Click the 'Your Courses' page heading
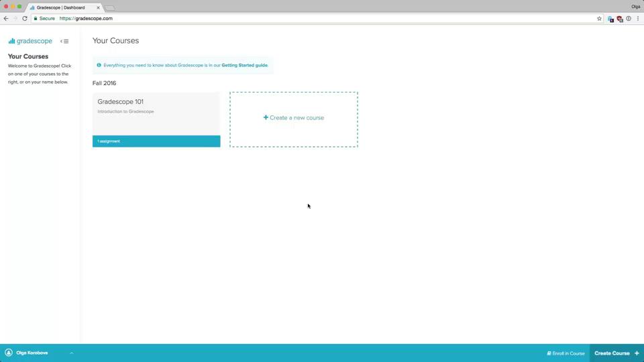The height and width of the screenshot is (362, 644). [115, 41]
